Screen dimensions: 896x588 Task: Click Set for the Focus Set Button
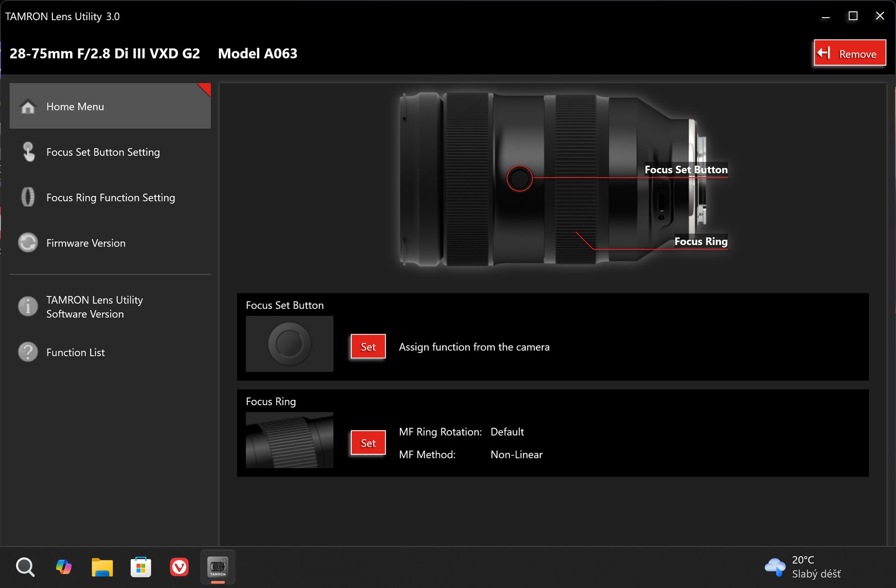pos(368,346)
